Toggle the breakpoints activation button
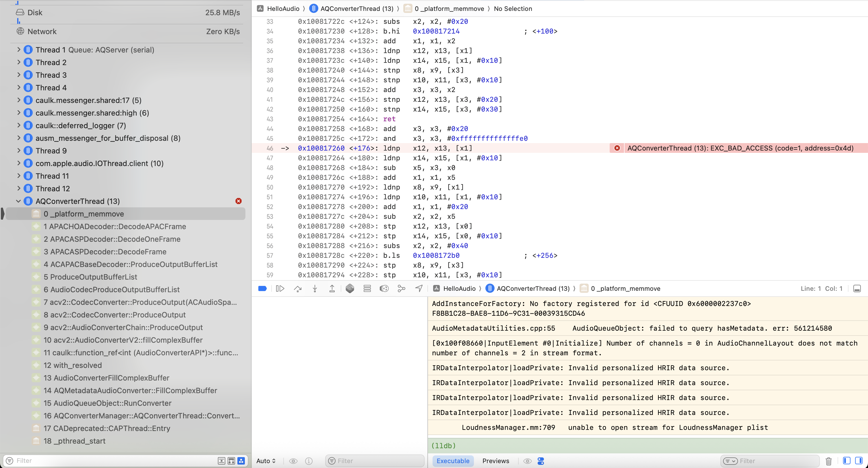This screenshot has height=468, width=868. 262,288
